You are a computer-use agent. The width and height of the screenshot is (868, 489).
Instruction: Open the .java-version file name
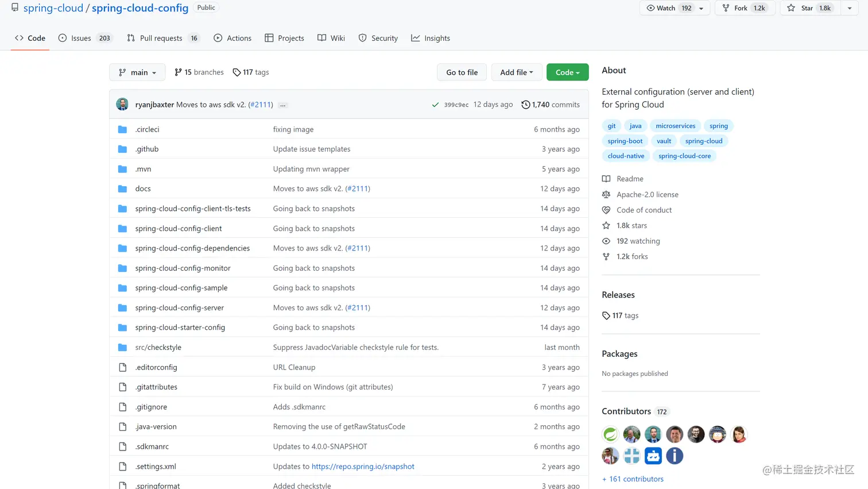[x=156, y=426]
